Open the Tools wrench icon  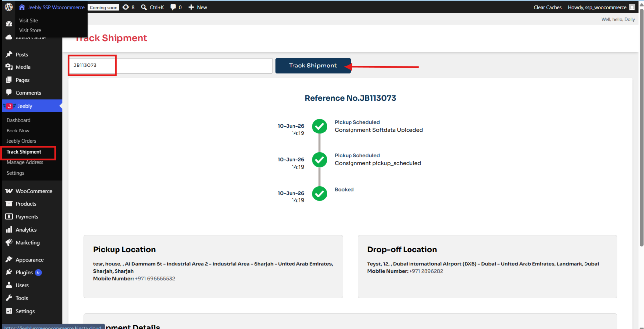pos(9,298)
